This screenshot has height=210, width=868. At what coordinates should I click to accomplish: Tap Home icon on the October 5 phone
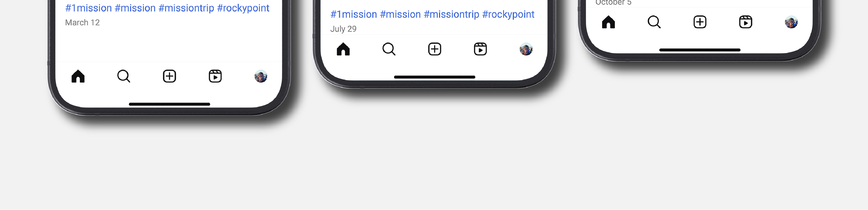pos(608,22)
